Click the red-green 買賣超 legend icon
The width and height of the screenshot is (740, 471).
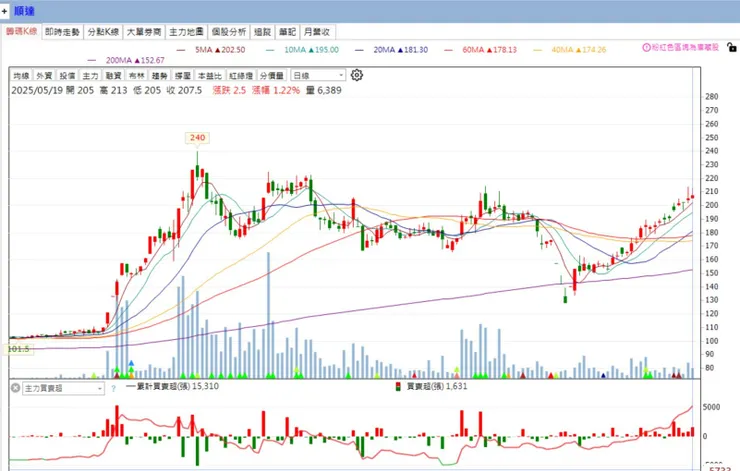point(398,387)
